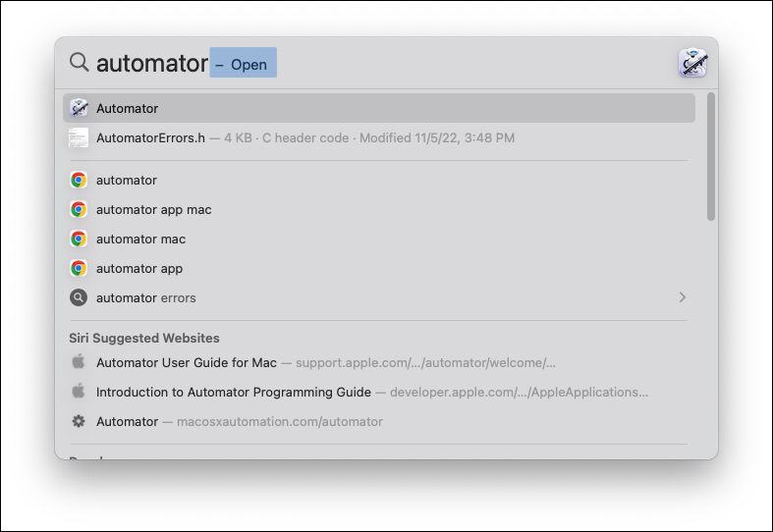This screenshot has height=532, width=773.
Task: Click the gear icon beside the macosxautomation.com result
Action: pos(79,422)
